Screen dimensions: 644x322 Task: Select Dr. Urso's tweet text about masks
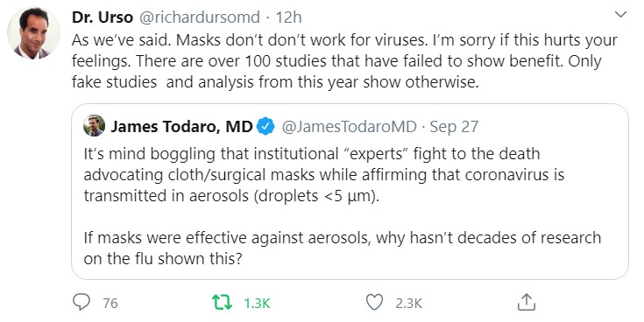click(x=344, y=61)
